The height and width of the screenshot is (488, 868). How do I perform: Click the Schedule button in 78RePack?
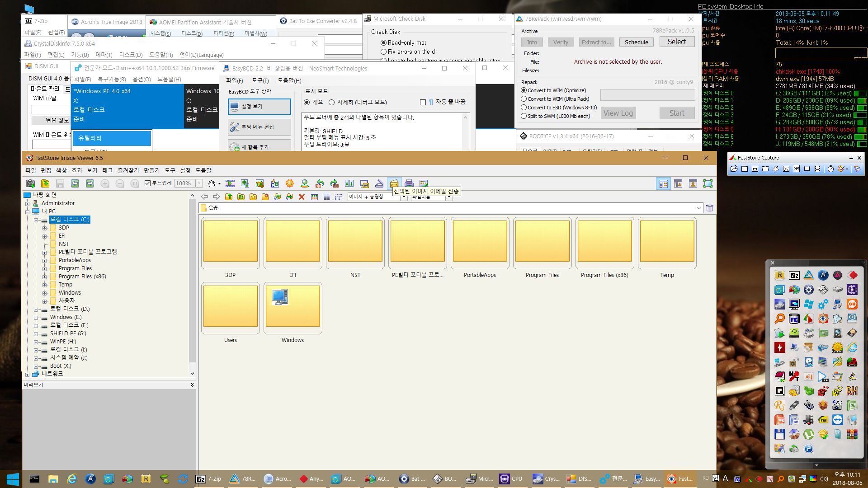(x=636, y=42)
